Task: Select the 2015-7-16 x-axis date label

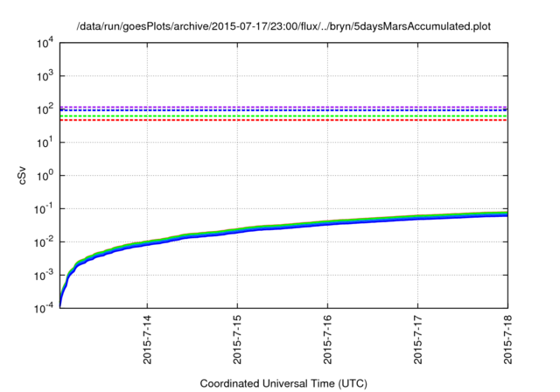Action: [327, 339]
